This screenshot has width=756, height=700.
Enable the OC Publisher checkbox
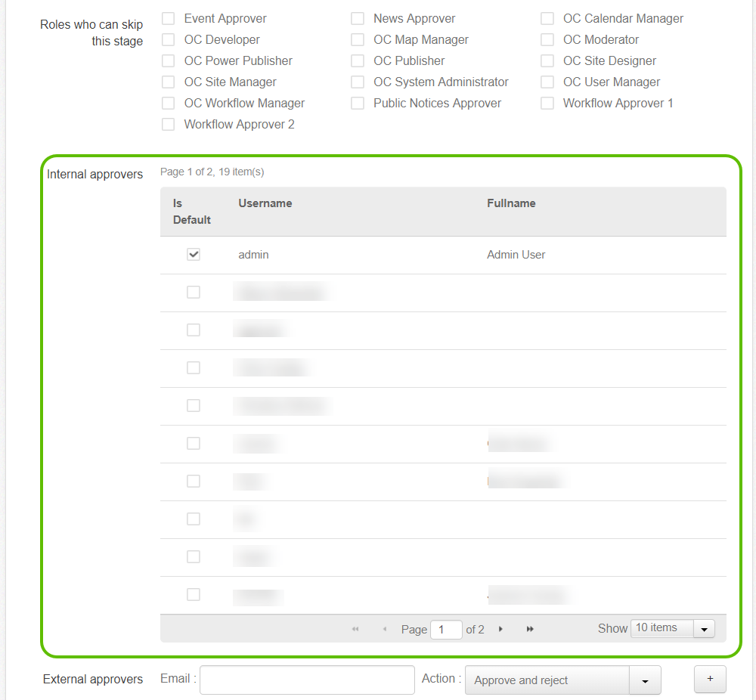point(358,60)
